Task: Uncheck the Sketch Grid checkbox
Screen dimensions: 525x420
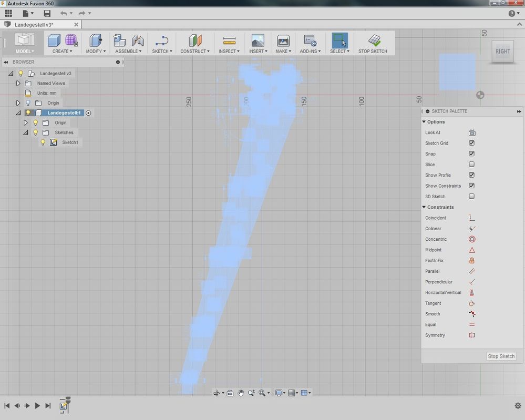Action: [x=471, y=143]
